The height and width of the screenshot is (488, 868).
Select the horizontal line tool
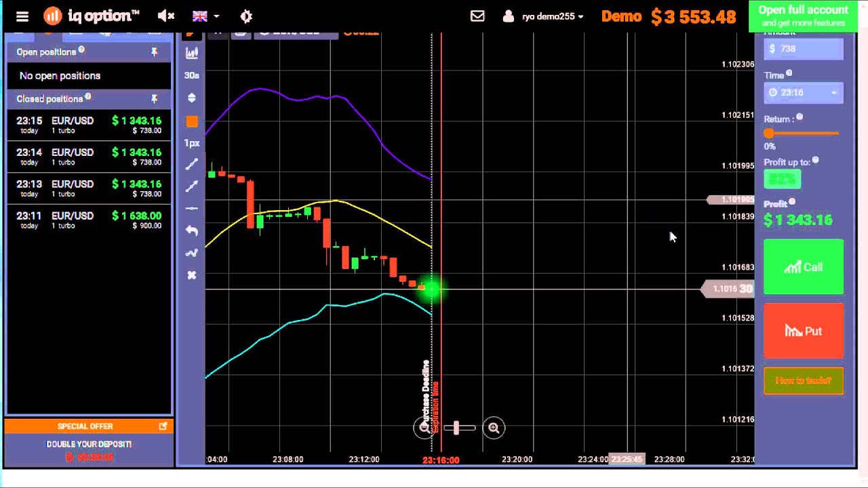(x=192, y=208)
